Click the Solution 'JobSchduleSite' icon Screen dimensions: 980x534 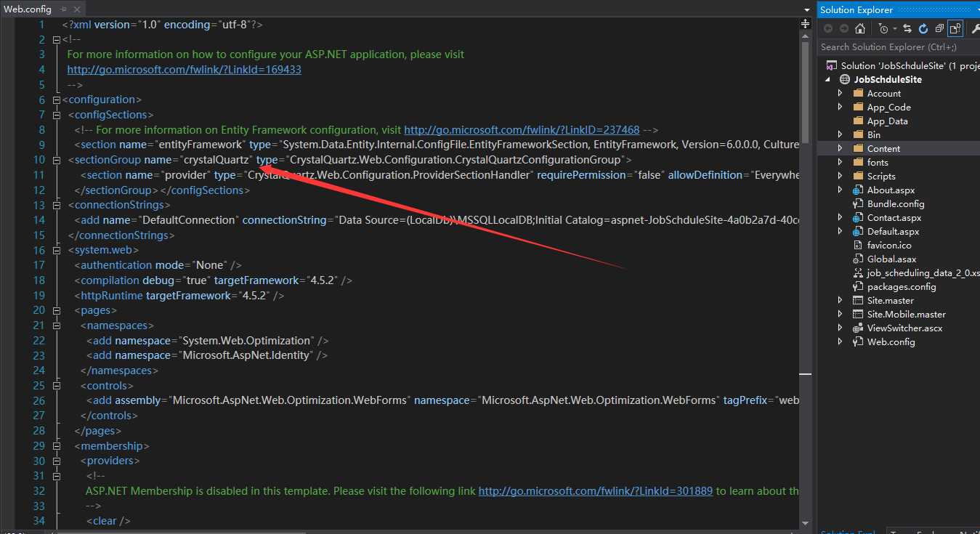pyautogui.click(x=831, y=65)
